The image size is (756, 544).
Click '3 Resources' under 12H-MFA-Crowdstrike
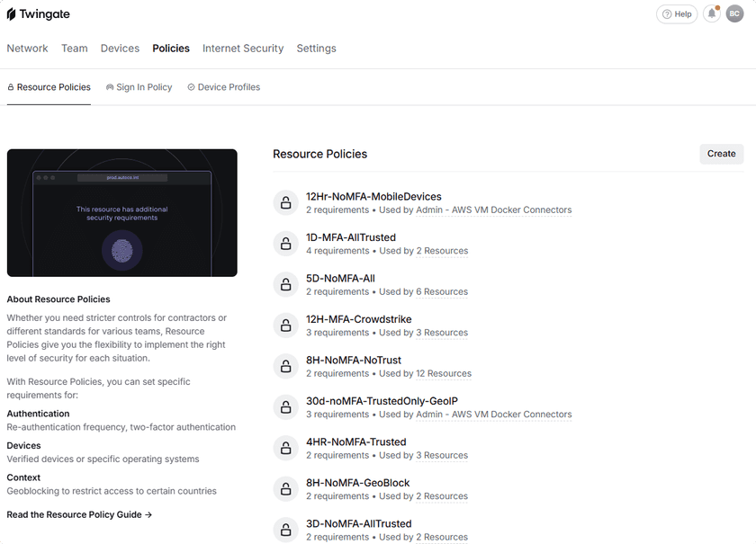442,333
